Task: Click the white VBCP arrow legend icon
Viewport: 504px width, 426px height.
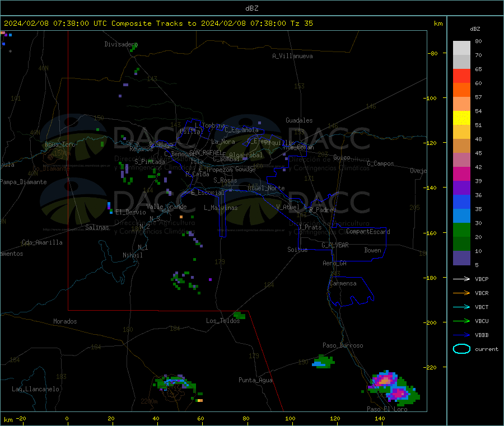Action: [x=461, y=279]
